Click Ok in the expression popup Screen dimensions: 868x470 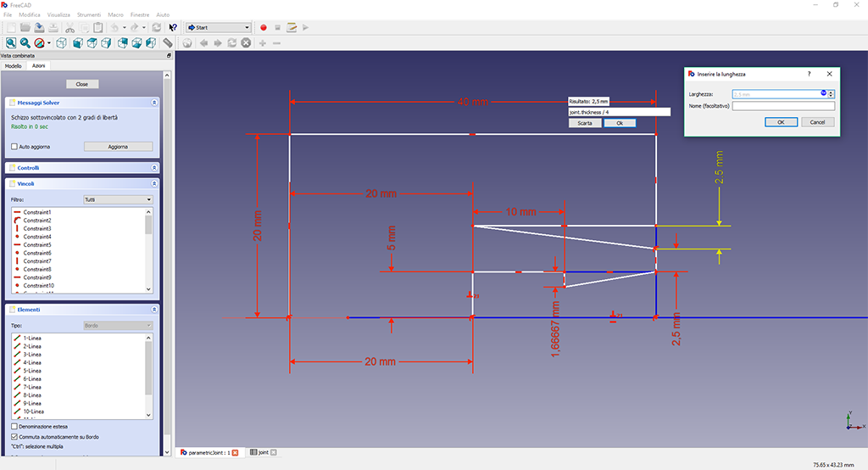click(620, 123)
